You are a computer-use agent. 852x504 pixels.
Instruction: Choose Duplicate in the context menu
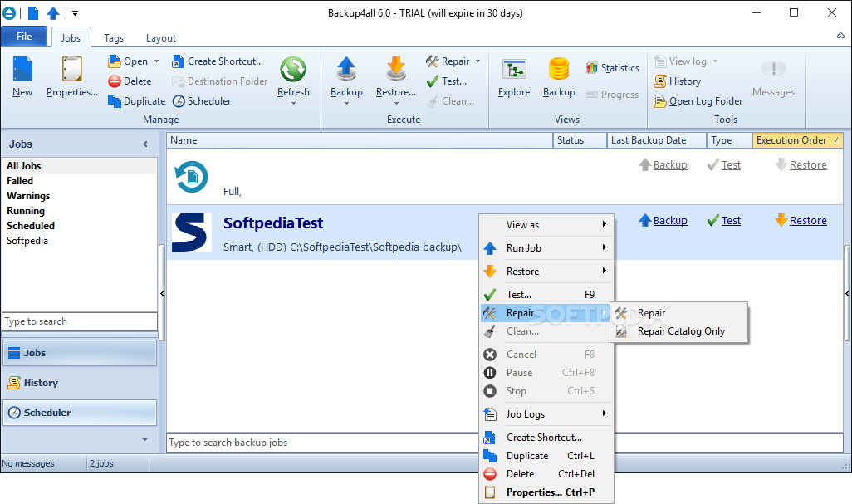pos(546,456)
